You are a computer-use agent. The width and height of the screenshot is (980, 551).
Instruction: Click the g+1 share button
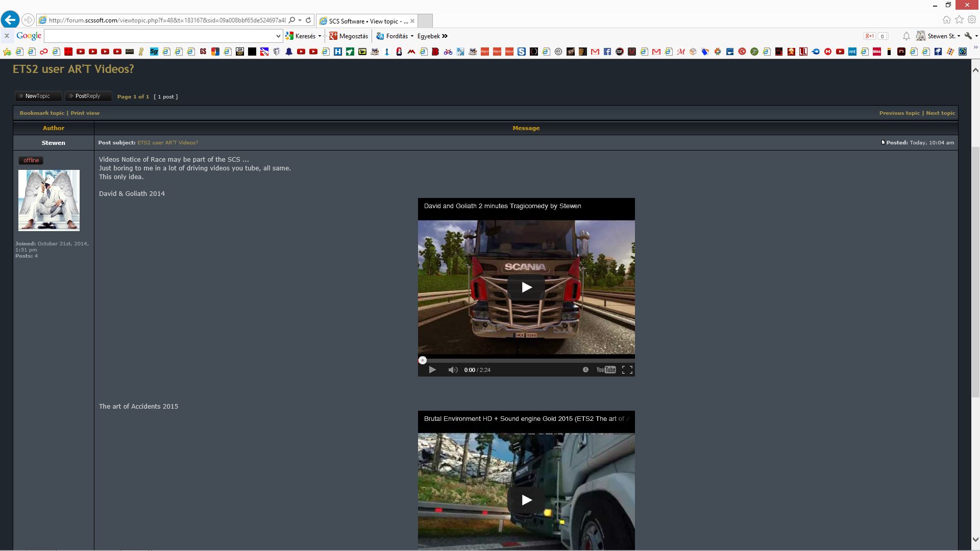click(x=869, y=36)
